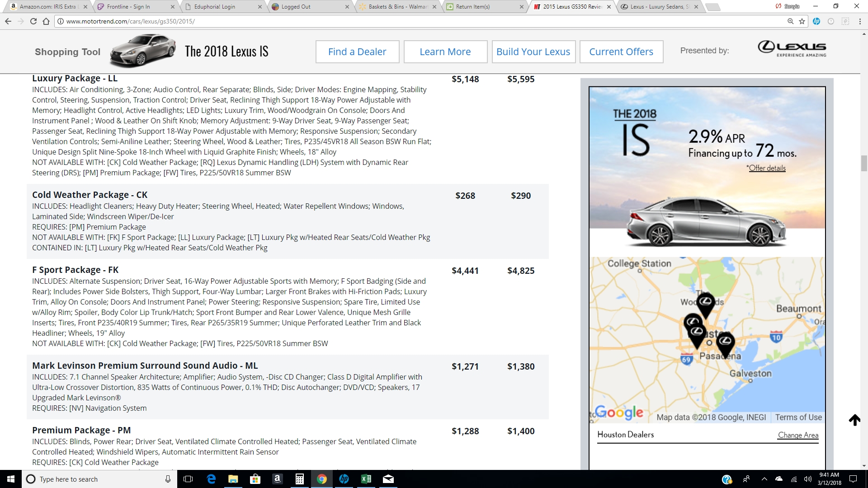868x488 pixels.
Task: Click the HP extension icon in toolbar
Action: click(816, 21)
